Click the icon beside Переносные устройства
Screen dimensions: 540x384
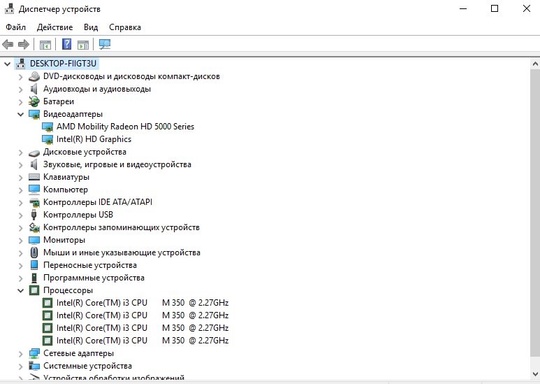pyautogui.click(x=34, y=265)
